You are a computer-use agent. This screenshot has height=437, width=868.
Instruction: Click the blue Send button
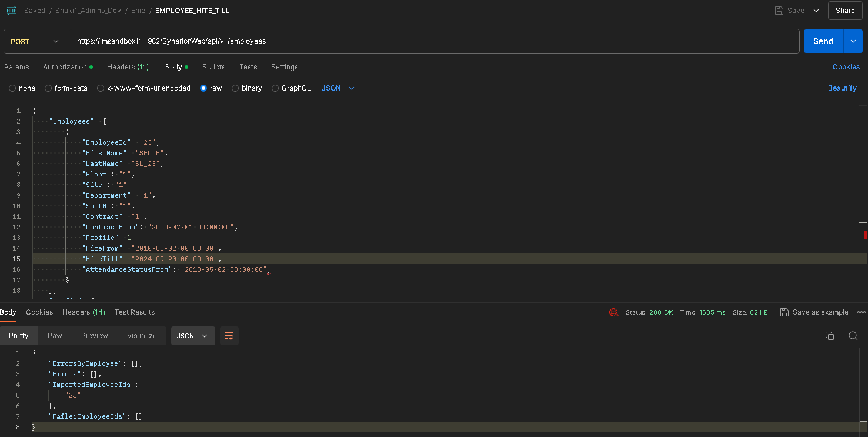pyautogui.click(x=823, y=41)
